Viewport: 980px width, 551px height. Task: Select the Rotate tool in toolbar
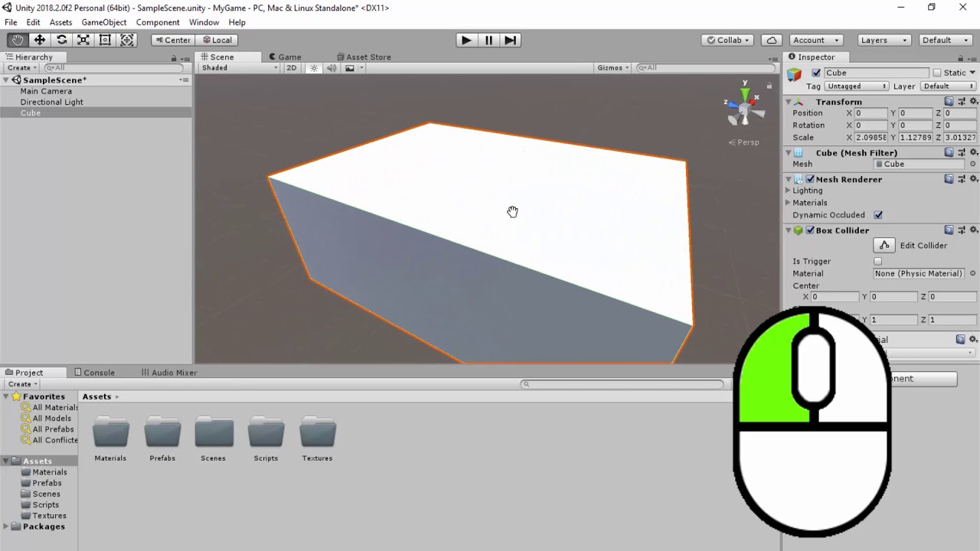coord(61,40)
